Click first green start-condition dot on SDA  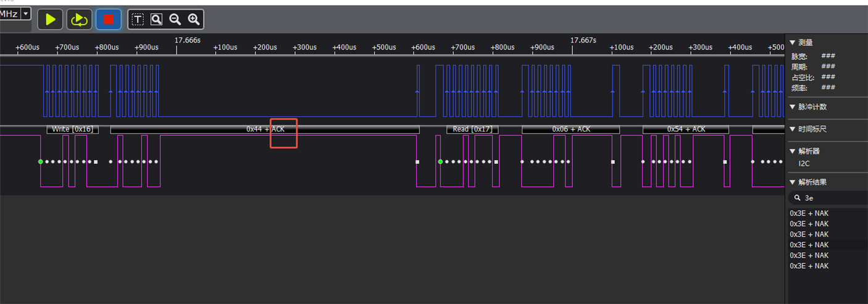pos(40,162)
